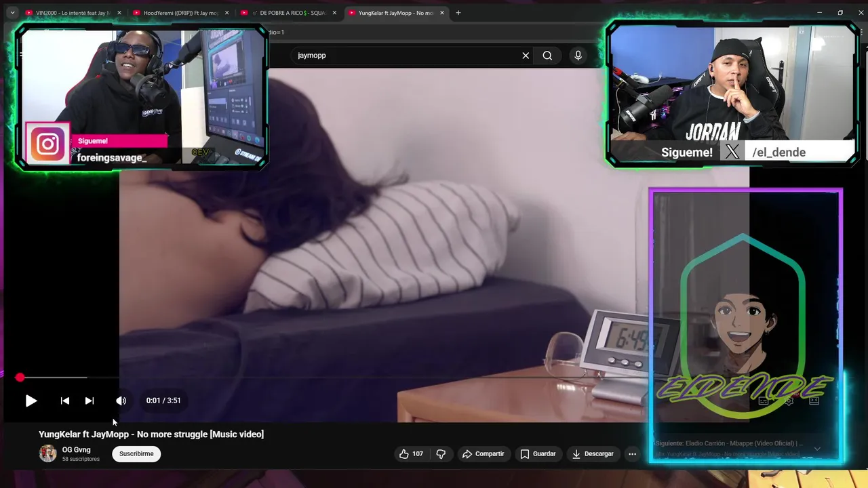The height and width of the screenshot is (488, 868).
Task: Download video via Descargar button
Action: [x=593, y=454]
